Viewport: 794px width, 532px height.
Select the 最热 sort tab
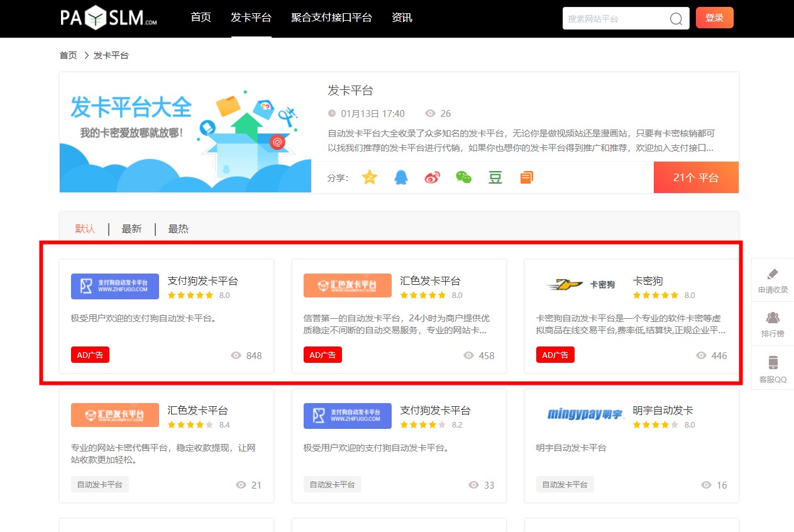point(178,229)
